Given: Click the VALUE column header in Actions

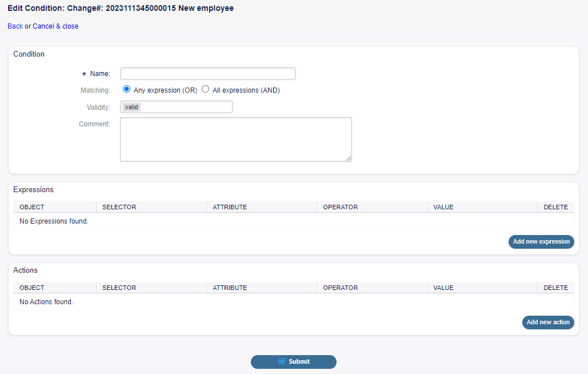Looking at the screenshot, I should click(443, 288).
